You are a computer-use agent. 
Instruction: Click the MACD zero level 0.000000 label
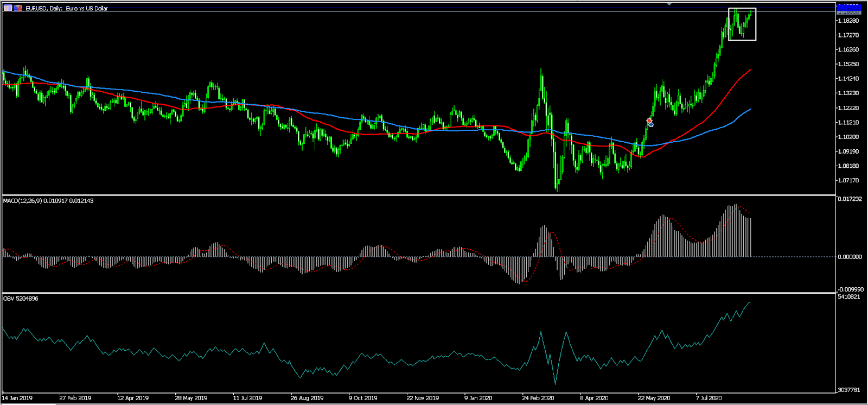coord(850,257)
